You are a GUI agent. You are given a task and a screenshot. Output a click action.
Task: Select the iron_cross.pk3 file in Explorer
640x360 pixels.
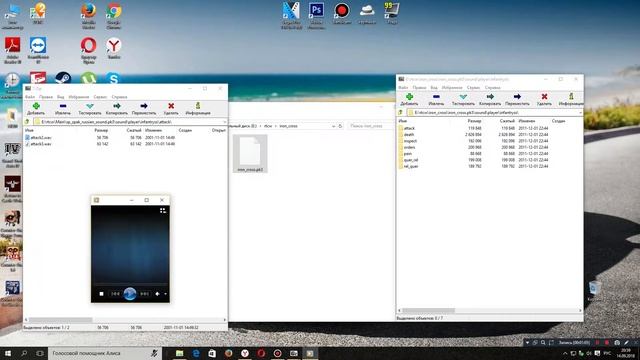[x=250, y=153]
